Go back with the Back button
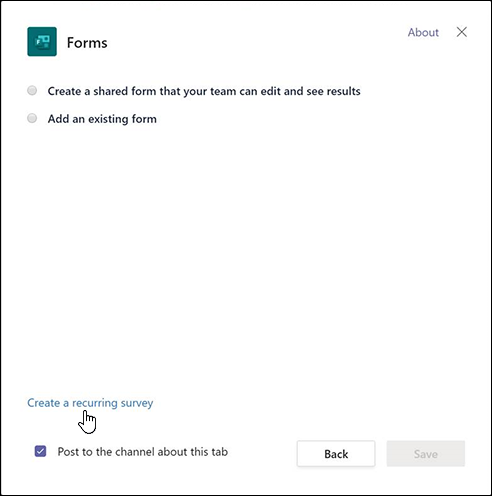This screenshot has width=492, height=496. 336,454
